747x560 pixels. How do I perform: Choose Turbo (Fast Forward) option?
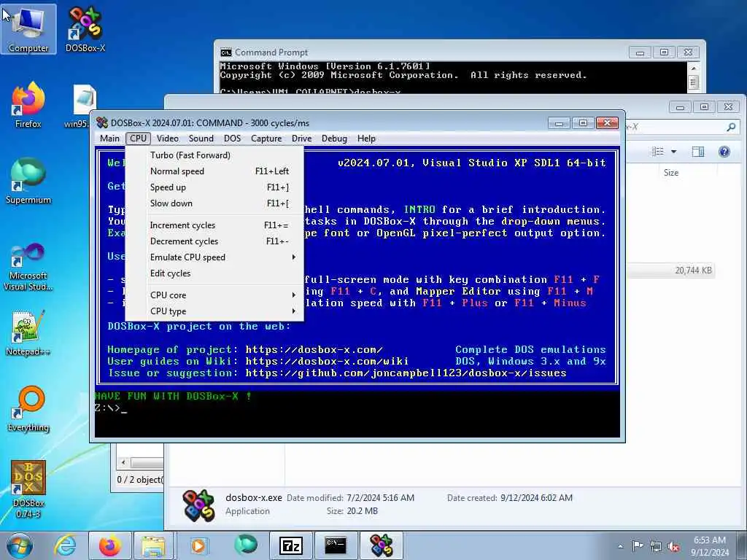214,155
